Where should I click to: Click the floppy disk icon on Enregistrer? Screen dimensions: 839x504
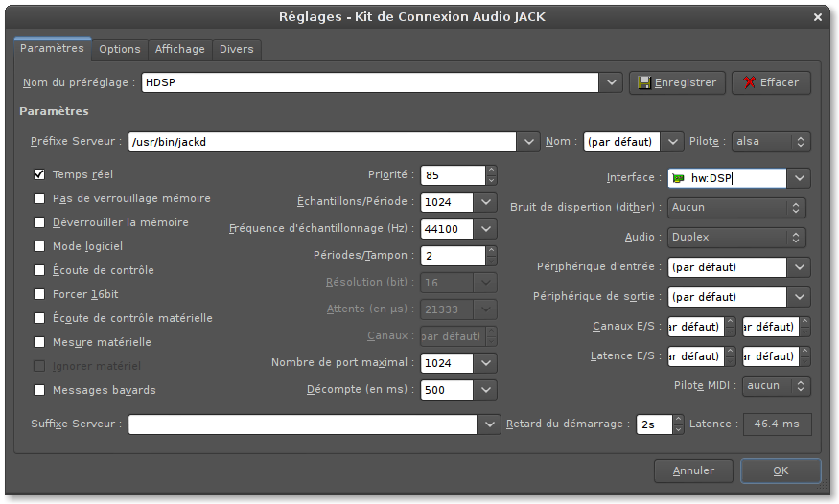[644, 83]
